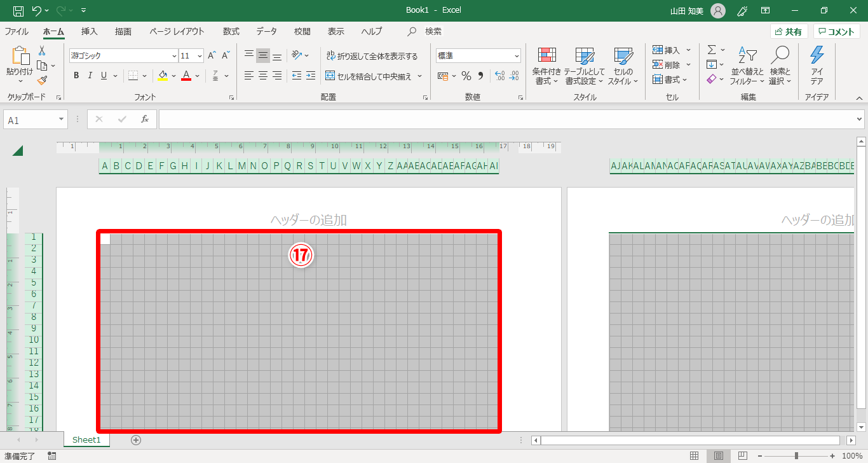Click the Clear eraser icon
Screen dimensions: 868x463
pyautogui.click(x=712, y=79)
